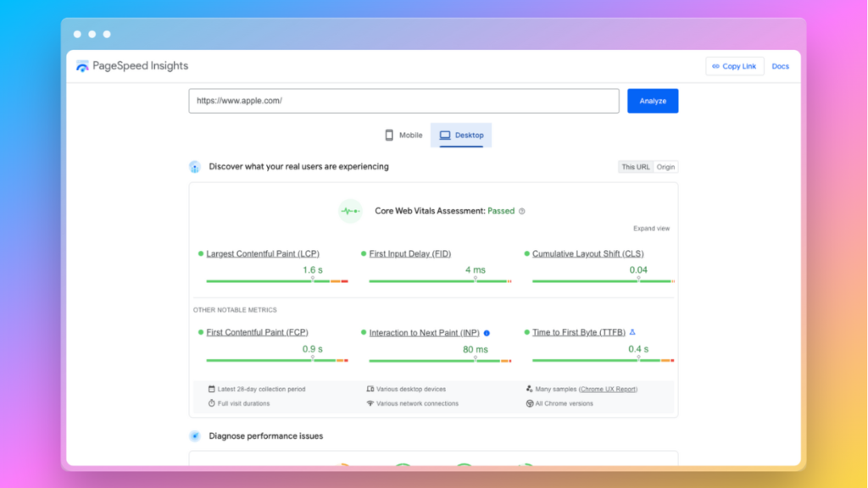Click the '1.6 s' LCP value
The width and height of the screenshot is (868, 488).
point(313,270)
